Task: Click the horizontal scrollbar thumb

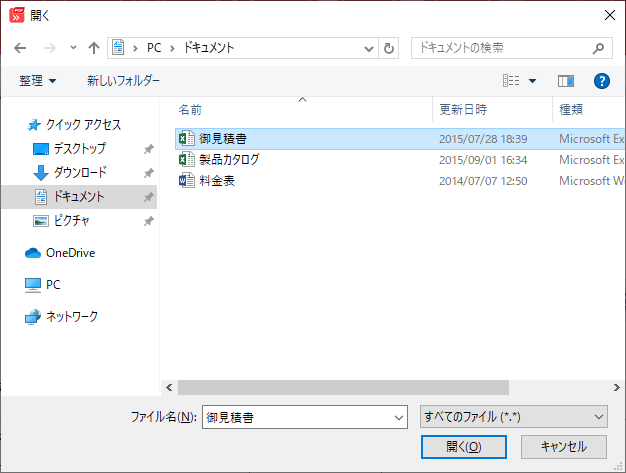Action: coord(343,388)
